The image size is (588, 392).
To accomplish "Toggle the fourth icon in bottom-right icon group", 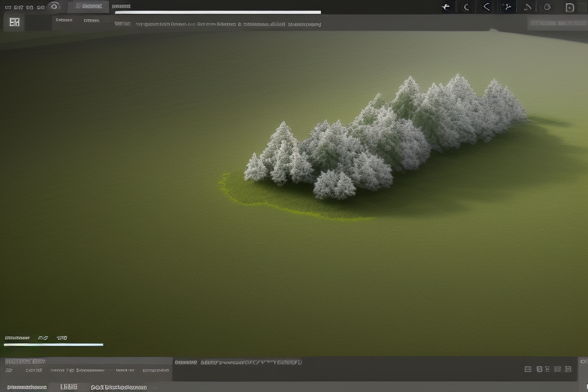I will 558,369.
